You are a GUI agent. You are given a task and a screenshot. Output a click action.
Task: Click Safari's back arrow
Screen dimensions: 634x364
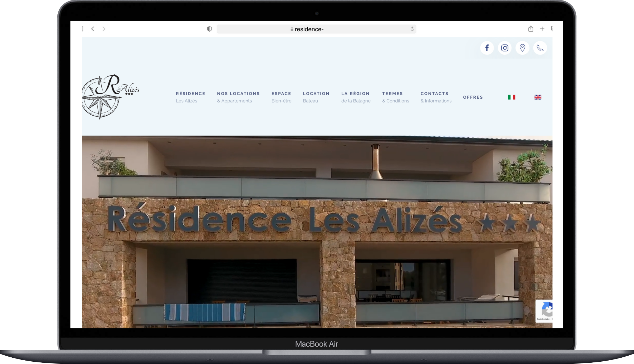tap(93, 29)
